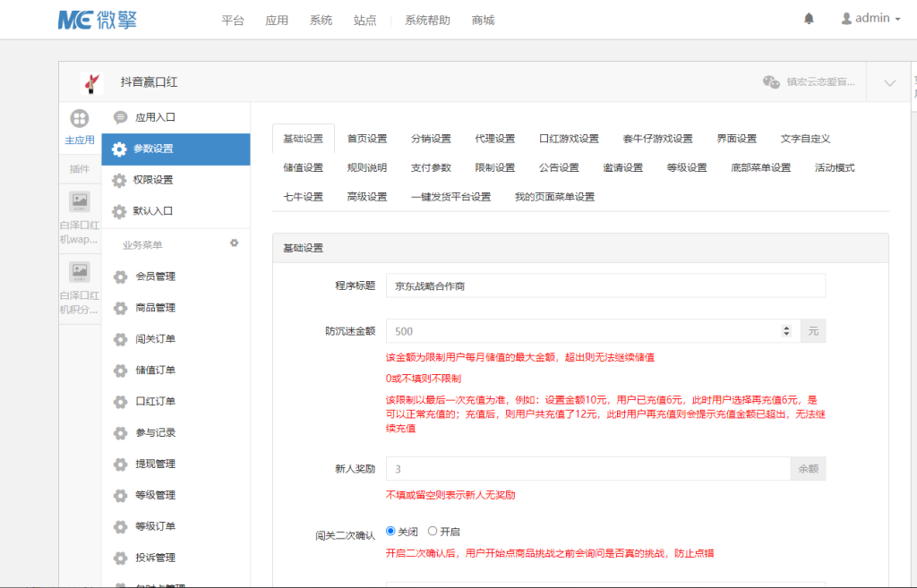Image resolution: width=917 pixels, height=588 pixels.
Task: Open 商城 from the top navigation
Action: 483,19
